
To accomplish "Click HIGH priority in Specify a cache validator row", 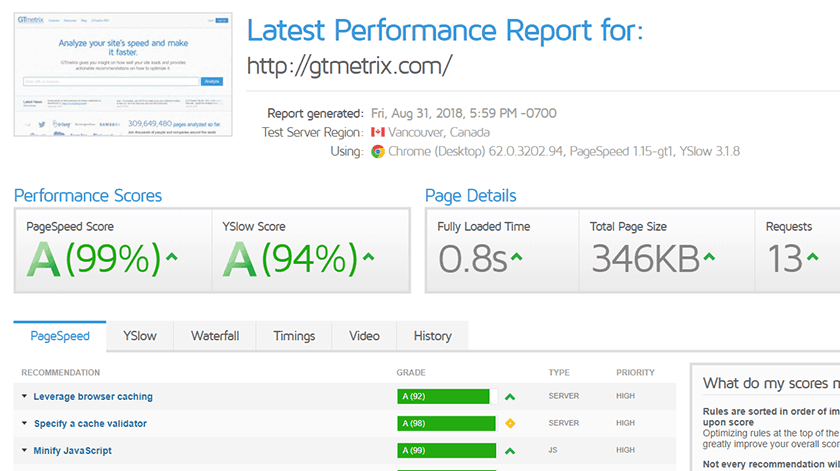I will [625, 423].
